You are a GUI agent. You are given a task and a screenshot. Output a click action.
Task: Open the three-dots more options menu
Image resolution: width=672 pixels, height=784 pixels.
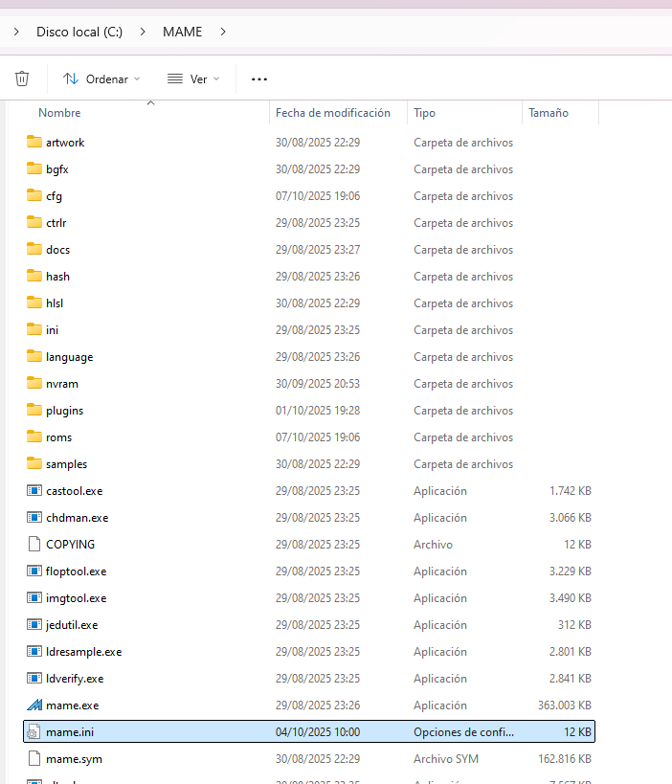pos(258,78)
